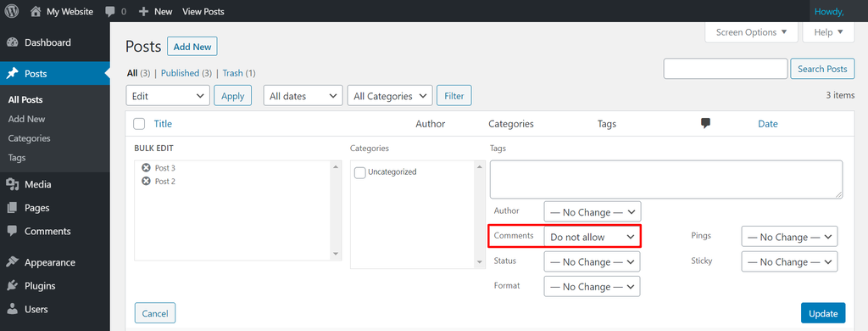868x331 pixels.
Task: Remove Post 3 from bulk edit
Action: pyautogui.click(x=146, y=168)
